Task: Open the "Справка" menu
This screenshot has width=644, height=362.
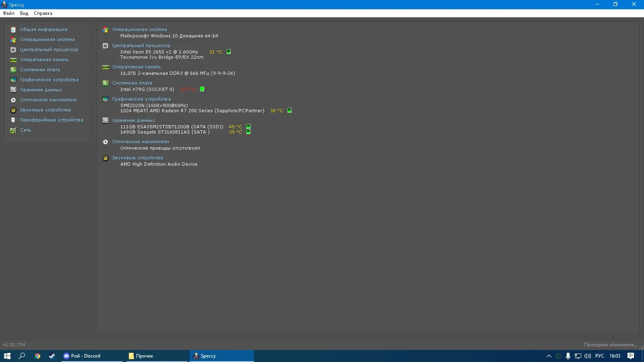Action: click(x=43, y=13)
